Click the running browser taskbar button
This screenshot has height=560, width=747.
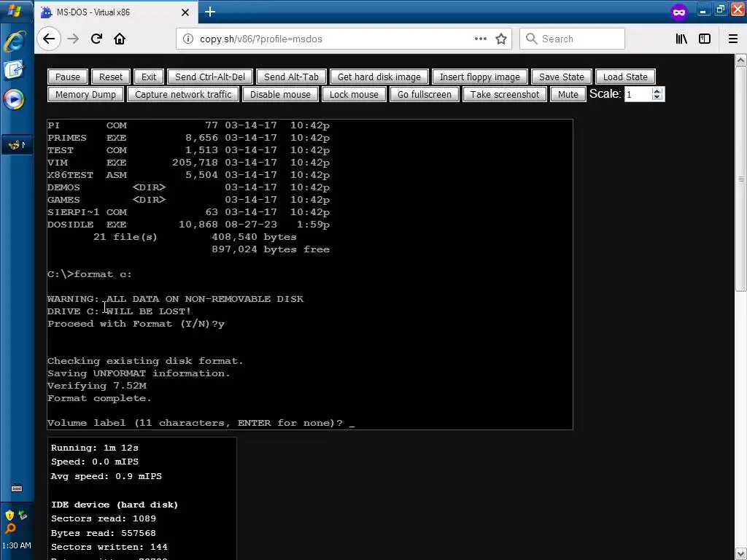18,145
